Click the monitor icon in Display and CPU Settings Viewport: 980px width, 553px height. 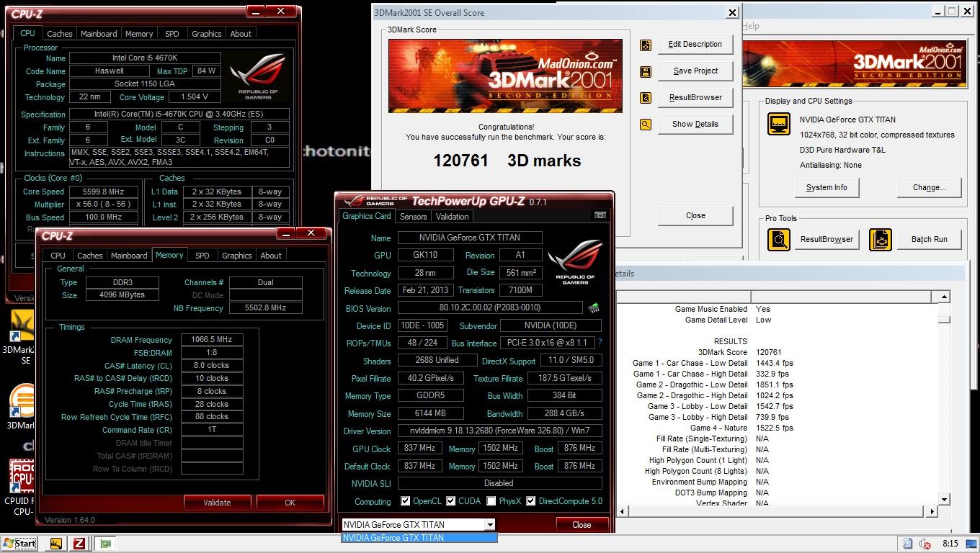pos(778,124)
